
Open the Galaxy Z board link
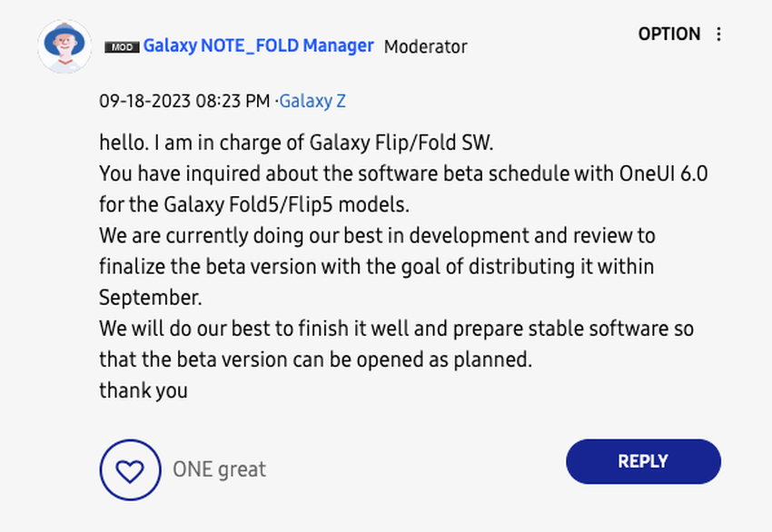312,101
